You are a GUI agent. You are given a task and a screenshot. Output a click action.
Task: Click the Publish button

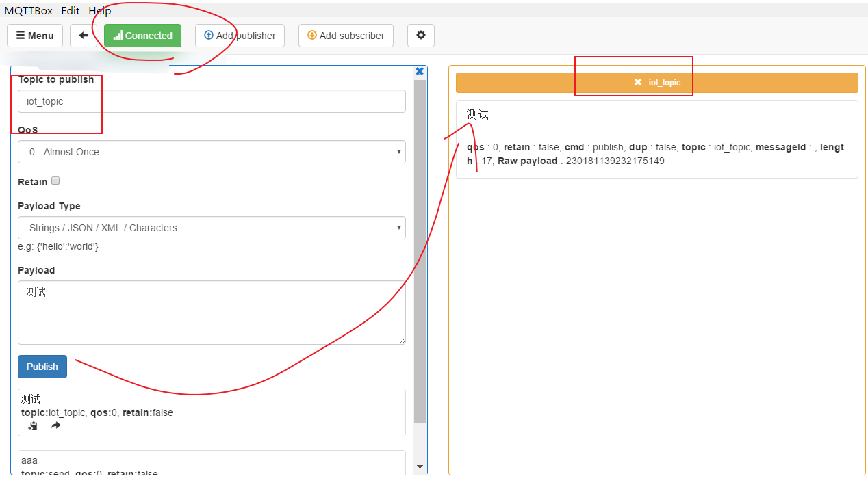click(42, 366)
